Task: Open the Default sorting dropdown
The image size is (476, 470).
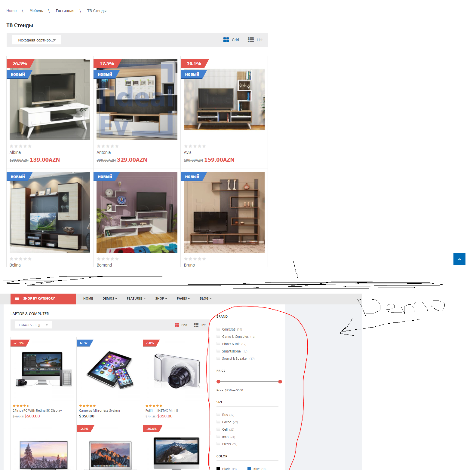Action: pos(33,325)
